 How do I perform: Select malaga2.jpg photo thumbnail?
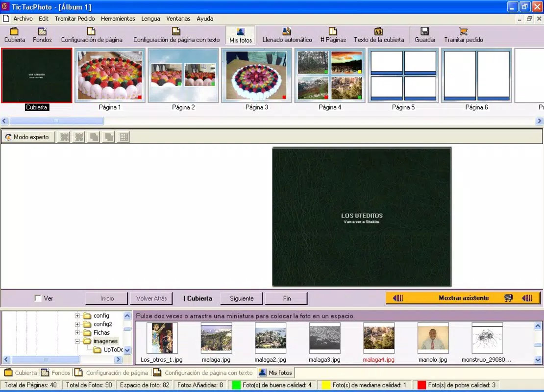(x=270, y=338)
